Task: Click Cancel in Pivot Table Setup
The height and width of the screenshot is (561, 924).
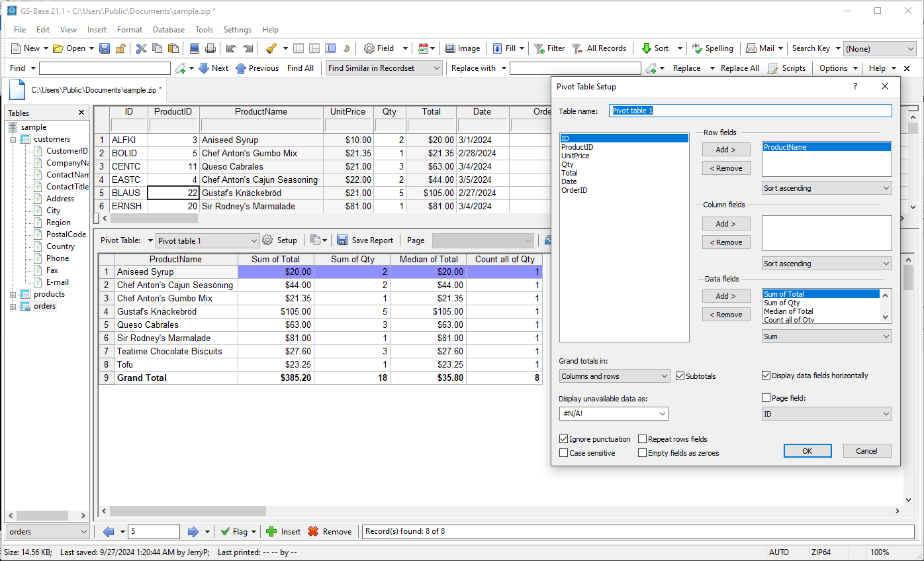Action: (867, 451)
